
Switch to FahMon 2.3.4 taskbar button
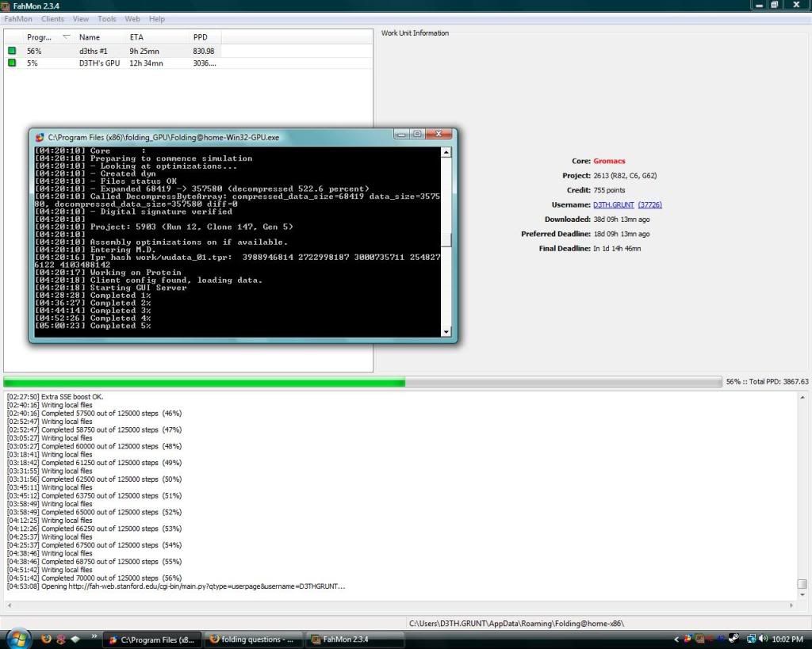354,639
